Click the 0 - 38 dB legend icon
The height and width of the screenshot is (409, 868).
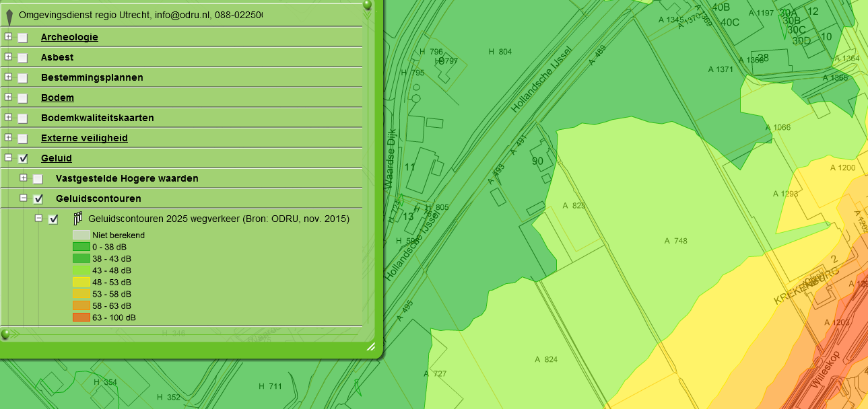click(81, 247)
